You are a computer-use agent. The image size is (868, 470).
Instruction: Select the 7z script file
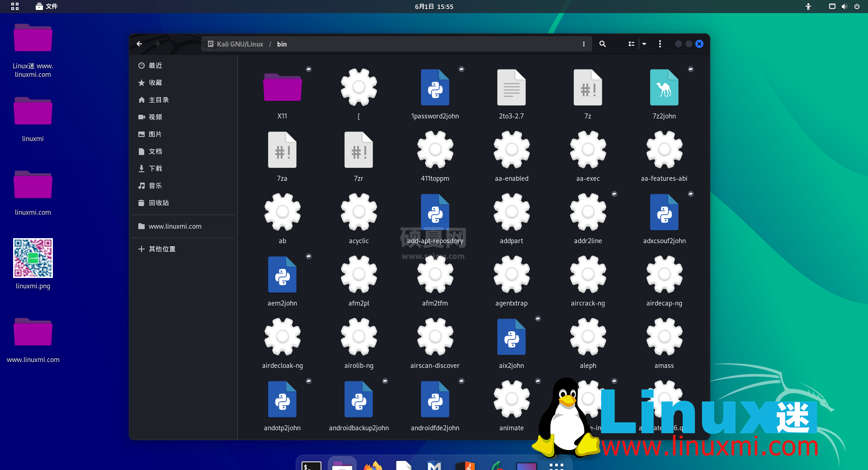click(x=588, y=94)
